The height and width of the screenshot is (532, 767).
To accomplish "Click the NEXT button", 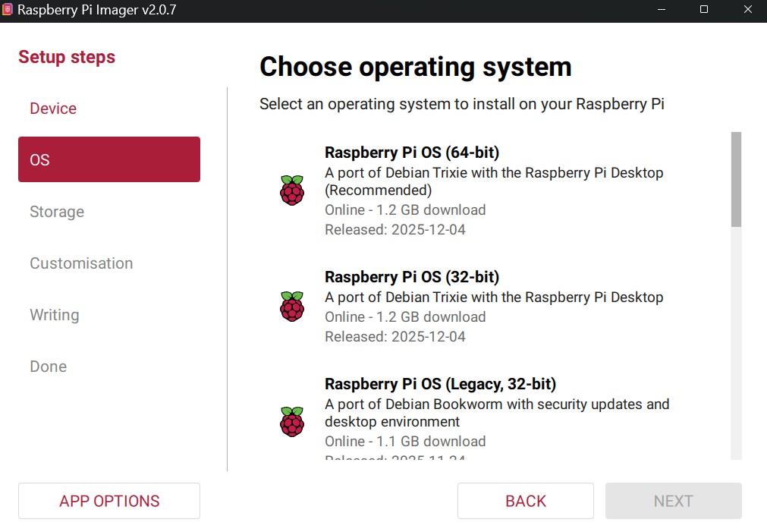I will pyautogui.click(x=672, y=500).
